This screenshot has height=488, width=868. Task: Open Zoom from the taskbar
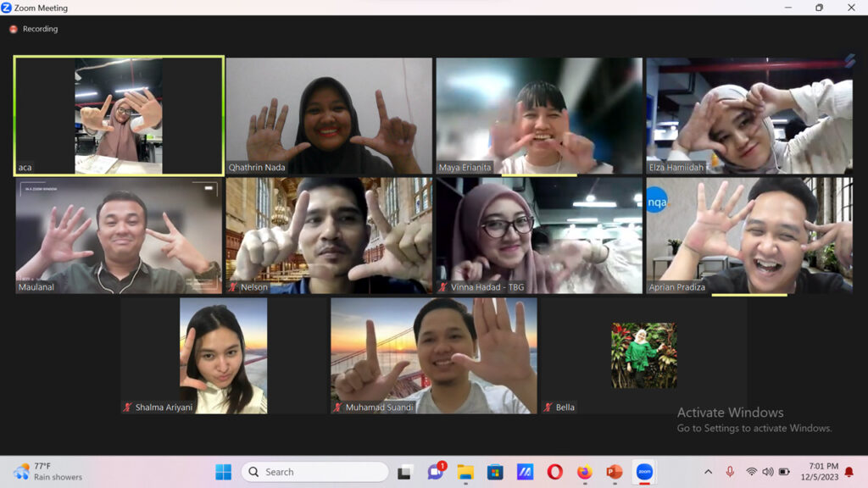[x=644, y=472]
